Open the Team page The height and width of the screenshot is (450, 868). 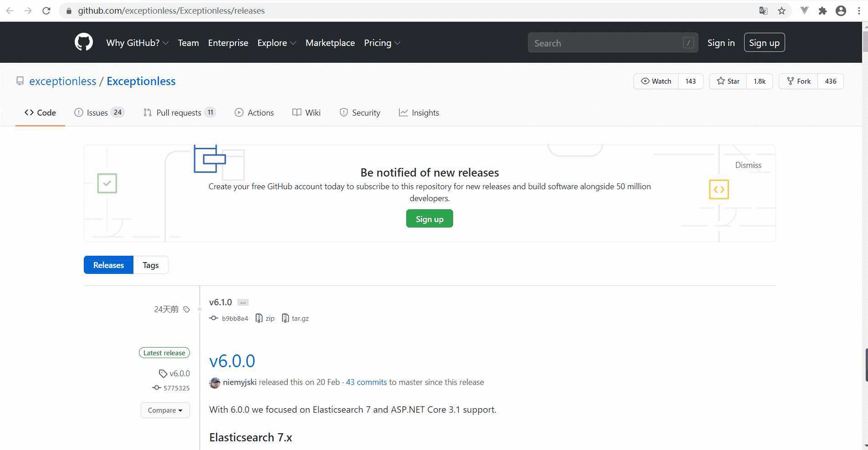click(x=189, y=43)
